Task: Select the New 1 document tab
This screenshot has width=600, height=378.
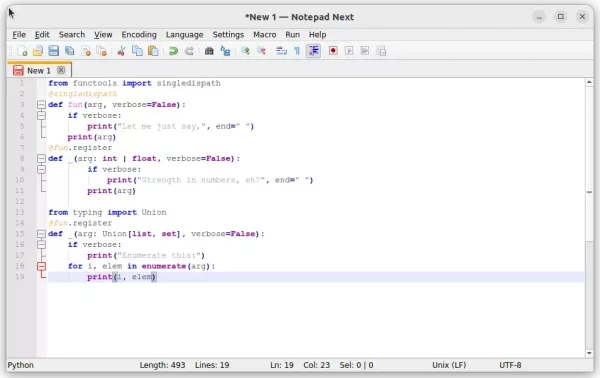Action: pyautogui.click(x=39, y=70)
